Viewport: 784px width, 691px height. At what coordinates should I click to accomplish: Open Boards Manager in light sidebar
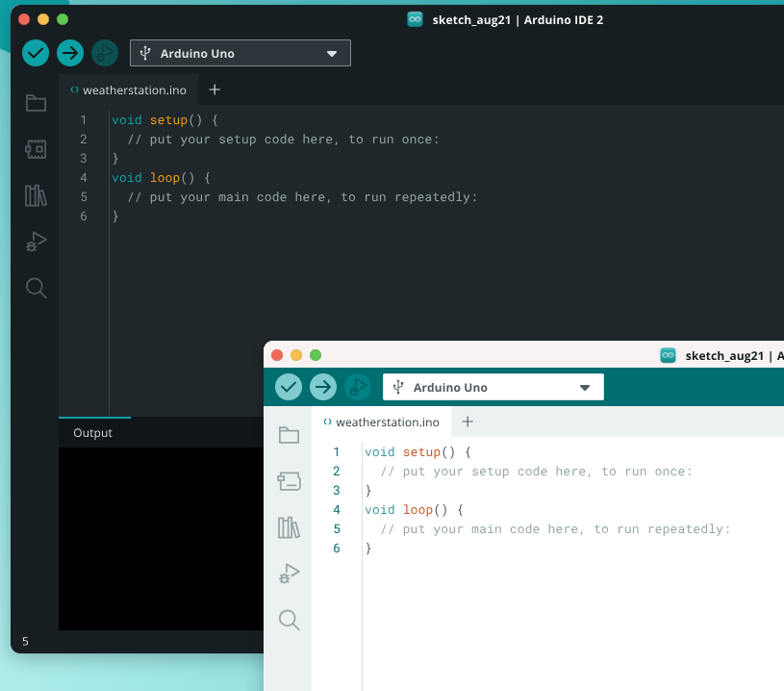pos(289,481)
